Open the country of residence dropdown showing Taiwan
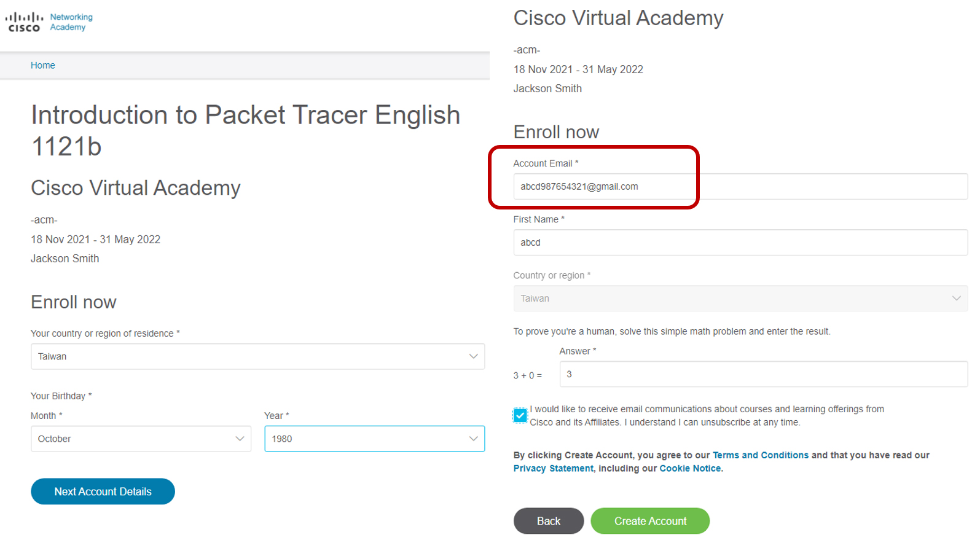 [257, 356]
